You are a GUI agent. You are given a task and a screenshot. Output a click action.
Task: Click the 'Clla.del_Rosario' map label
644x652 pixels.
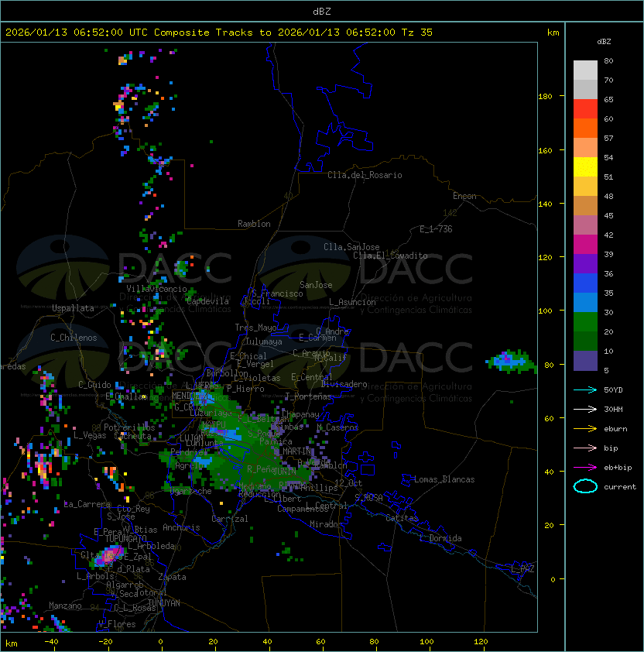tap(365, 175)
